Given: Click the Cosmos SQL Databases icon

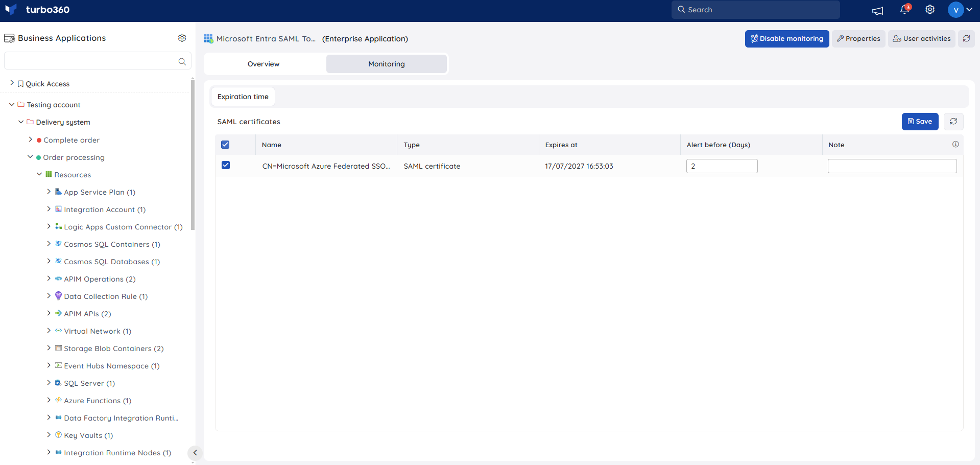Looking at the screenshot, I should pos(58,261).
